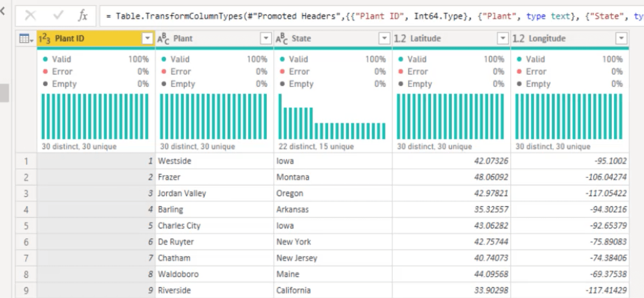This screenshot has height=298, width=644.
Task: Select the State cell "New Jersey"
Action: coord(333,258)
